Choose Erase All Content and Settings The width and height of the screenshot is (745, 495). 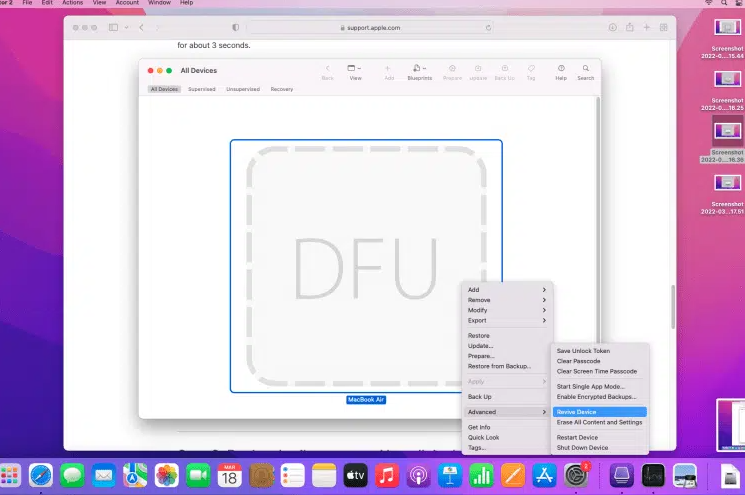pos(598,422)
